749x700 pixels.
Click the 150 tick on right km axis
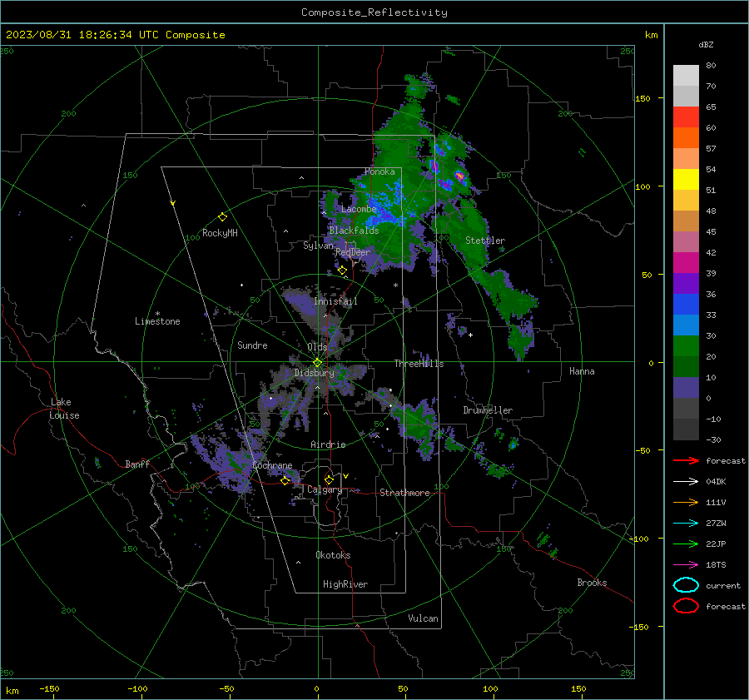pyautogui.click(x=642, y=98)
